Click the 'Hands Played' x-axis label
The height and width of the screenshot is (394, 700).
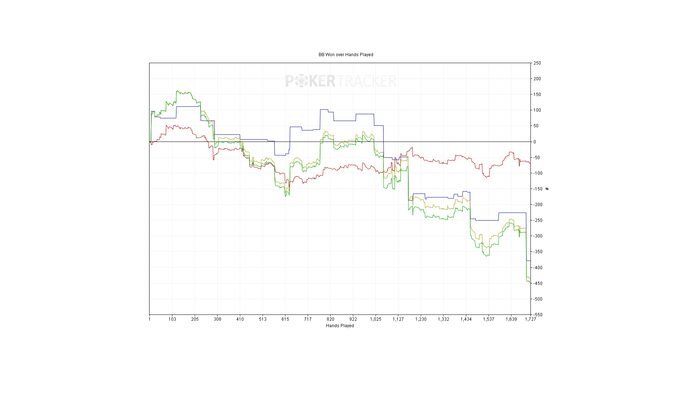[x=340, y=326]
